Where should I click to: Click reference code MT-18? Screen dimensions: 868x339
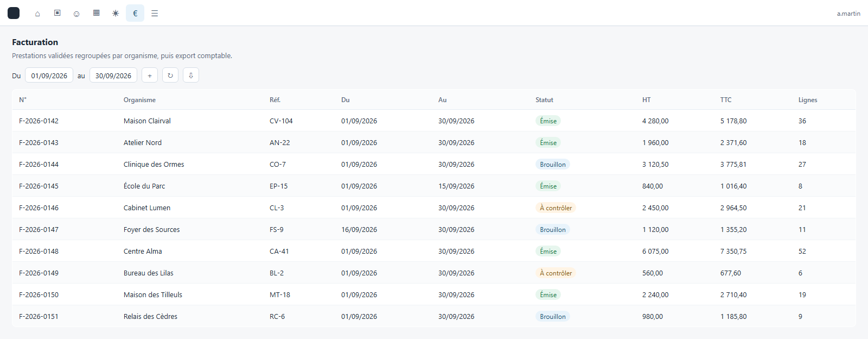click(x=280, y=295)
